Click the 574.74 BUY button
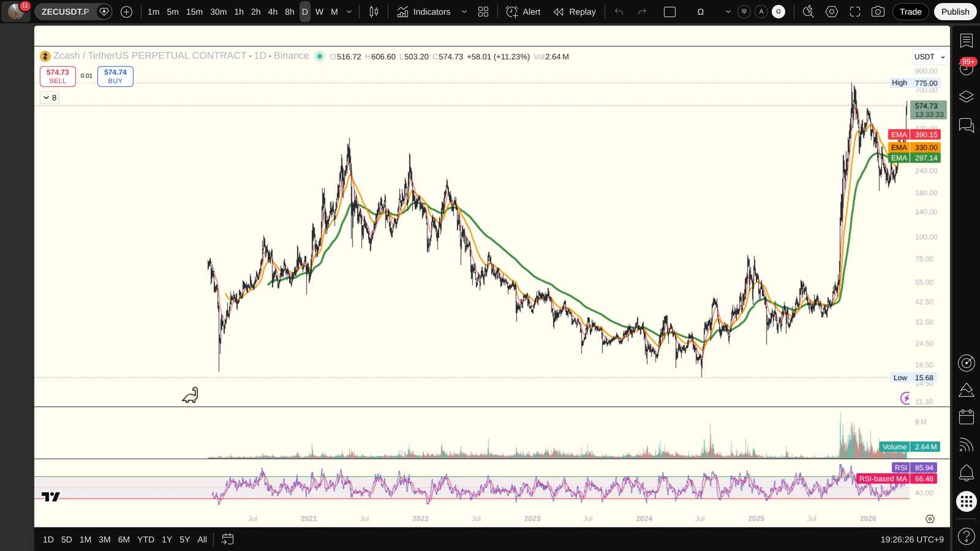This screenshot has width=980, height=551. tap(115, 77)
